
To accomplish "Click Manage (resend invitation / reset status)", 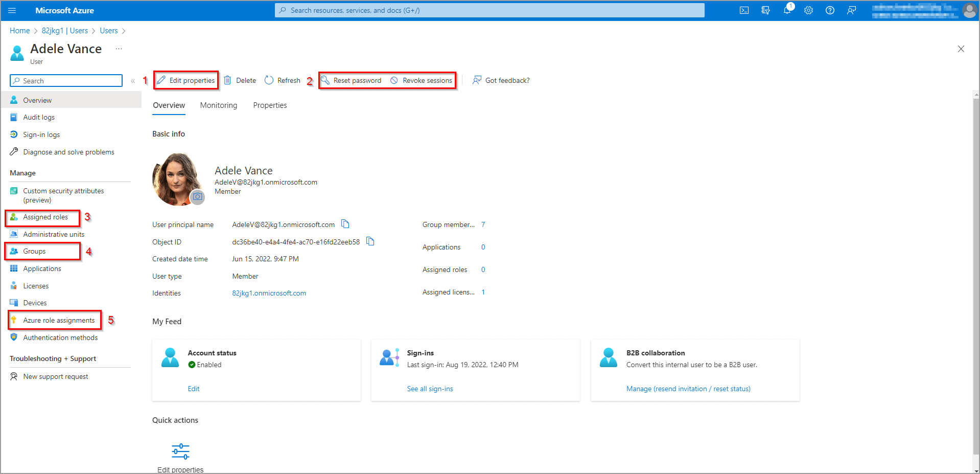I will pos(689,389).
